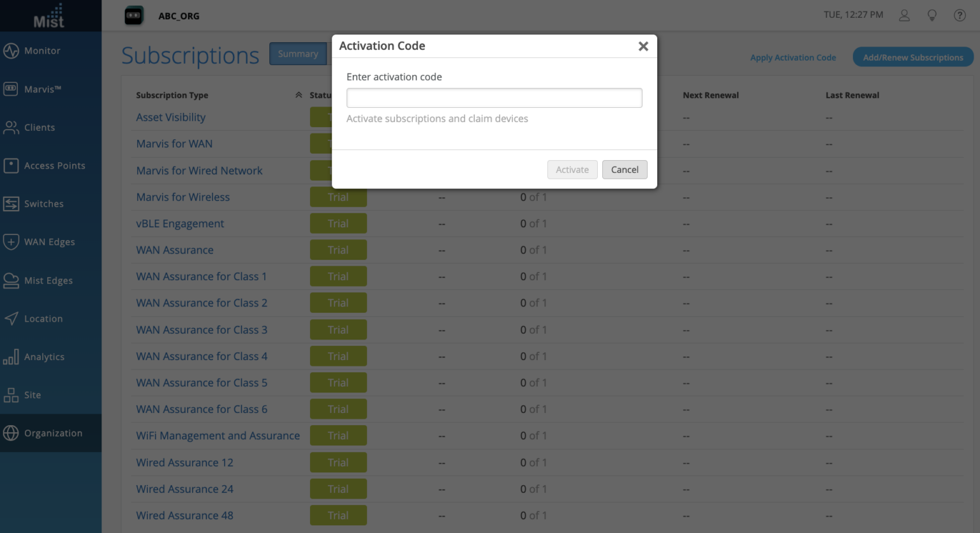Open Mist Edges section

click(x=48, y=280)
